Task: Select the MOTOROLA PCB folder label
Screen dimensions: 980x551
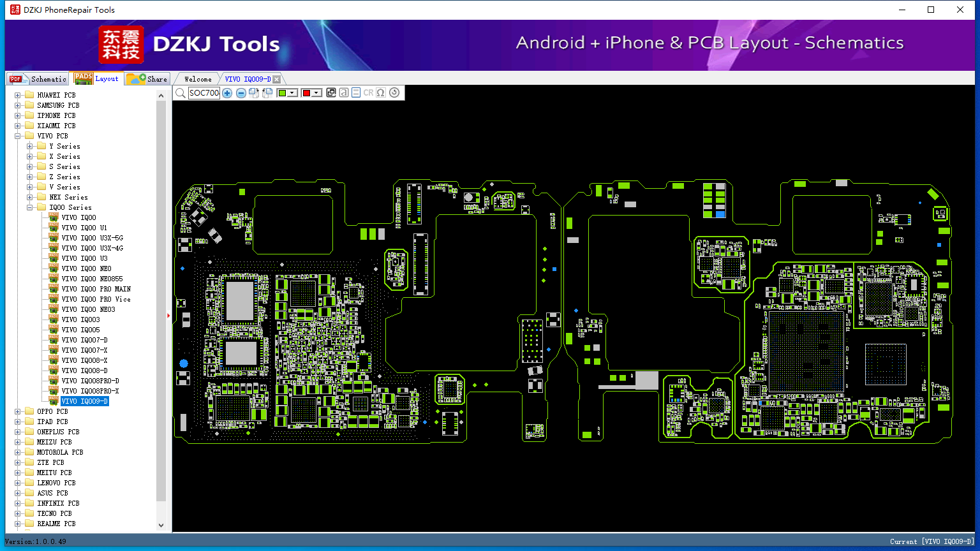Action: (60, 452)
